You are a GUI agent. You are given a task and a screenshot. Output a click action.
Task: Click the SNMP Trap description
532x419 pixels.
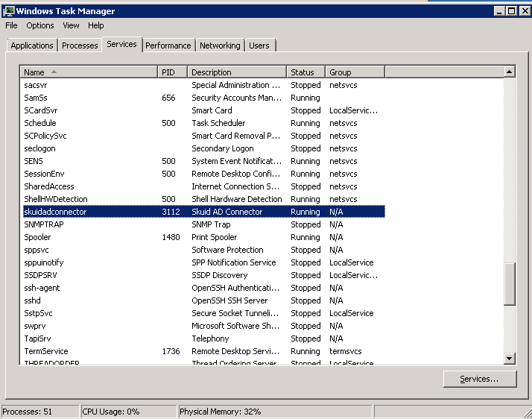[211, 224]
